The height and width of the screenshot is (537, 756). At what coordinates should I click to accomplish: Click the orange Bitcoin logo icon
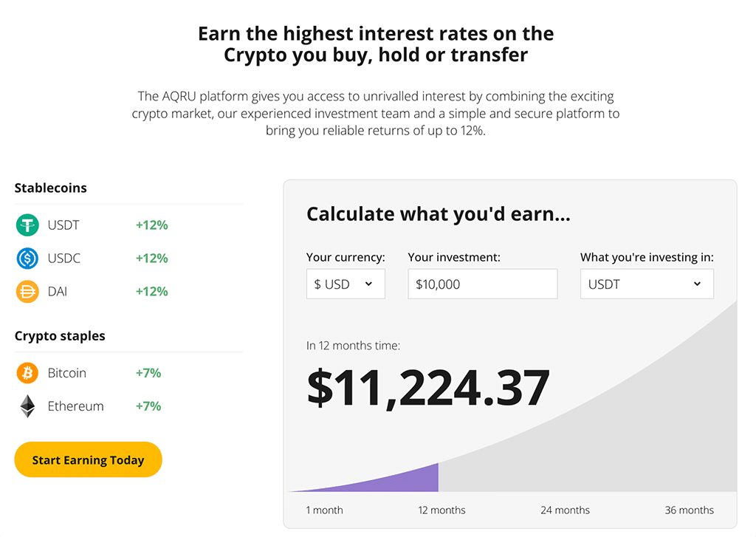27,373
